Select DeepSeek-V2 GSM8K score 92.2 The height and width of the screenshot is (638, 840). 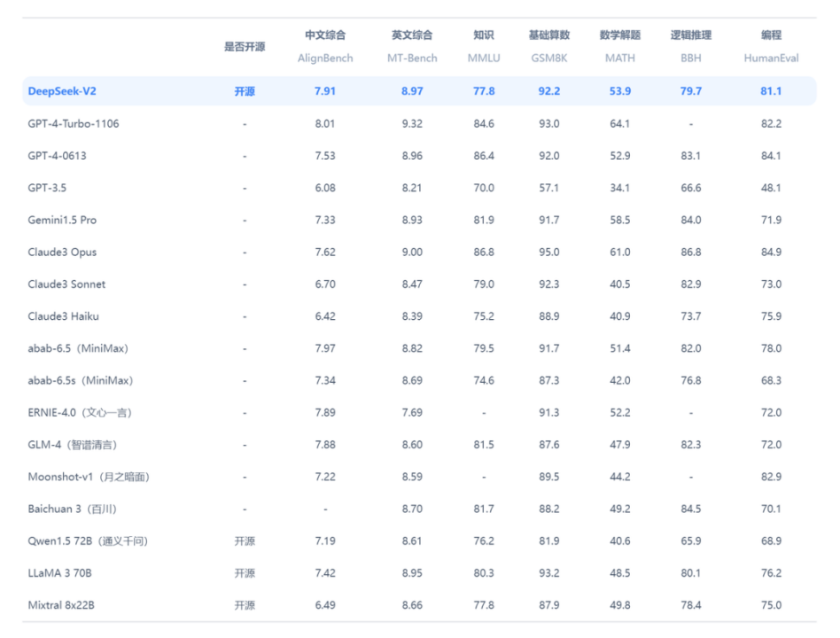[549, 91]
